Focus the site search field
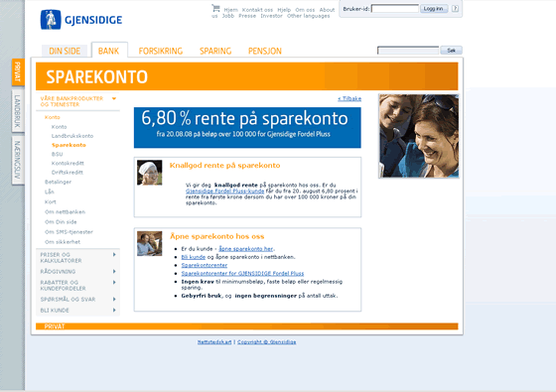The width and height of the screenshot is (556, 392). pyautogui.click(x=408, y=51)
